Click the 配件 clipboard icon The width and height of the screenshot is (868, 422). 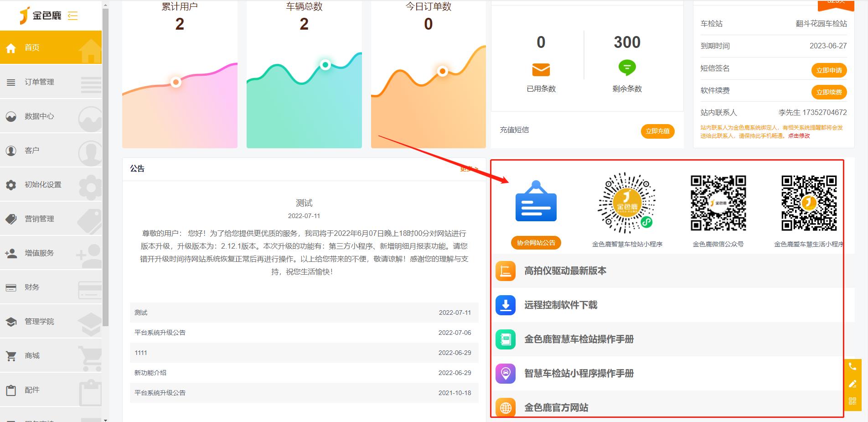tap(11, 390)
